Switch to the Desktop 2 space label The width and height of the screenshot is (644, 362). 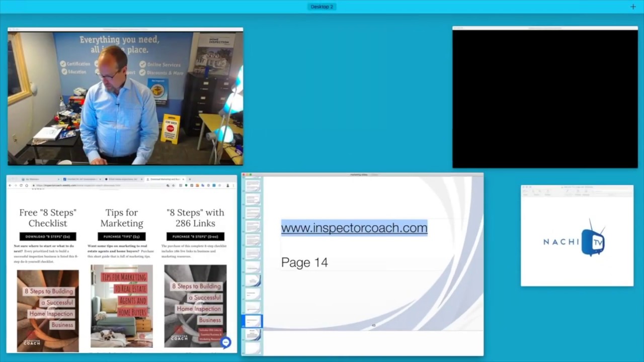322,7
